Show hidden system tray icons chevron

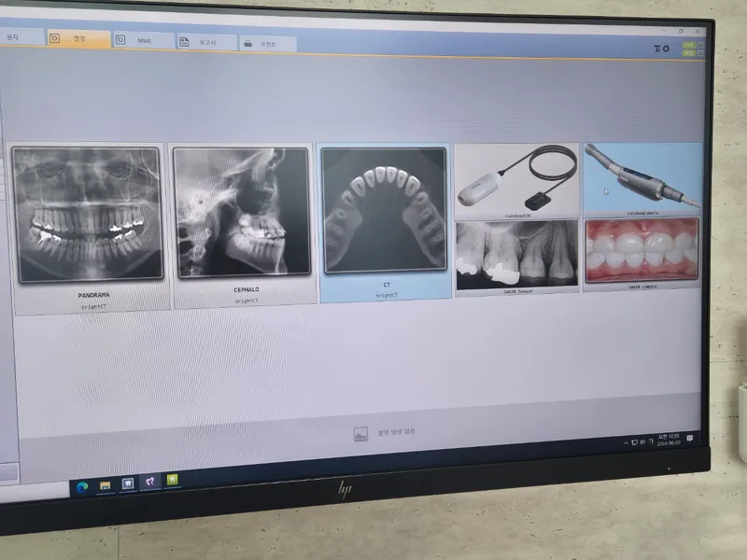626,442
